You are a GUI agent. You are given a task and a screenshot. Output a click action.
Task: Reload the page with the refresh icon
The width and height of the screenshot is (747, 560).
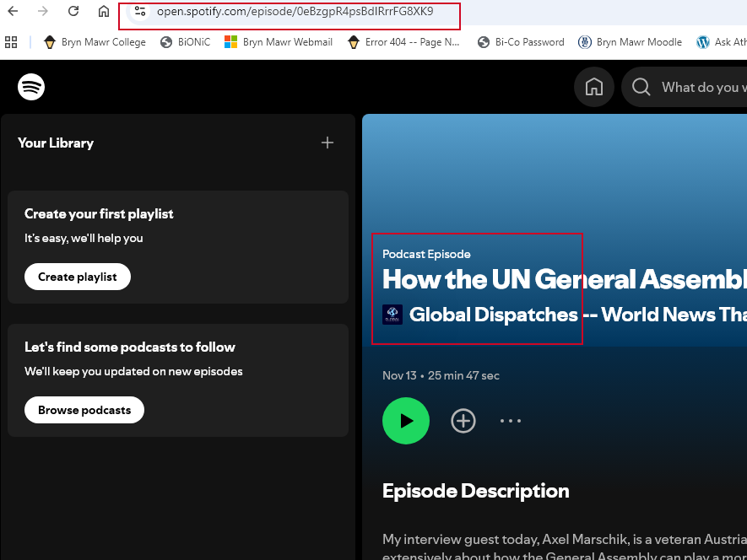click(73, 11)
